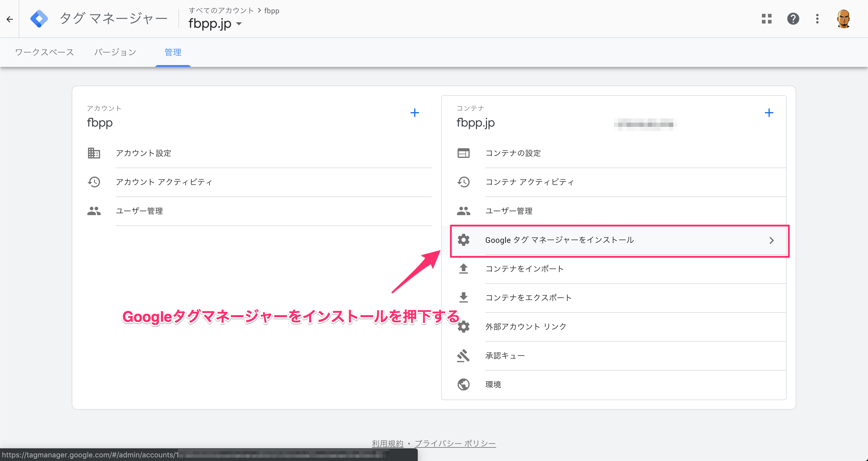The image size is (868, 461).
Task: Add a new account with plus icon
Action: 414,113
